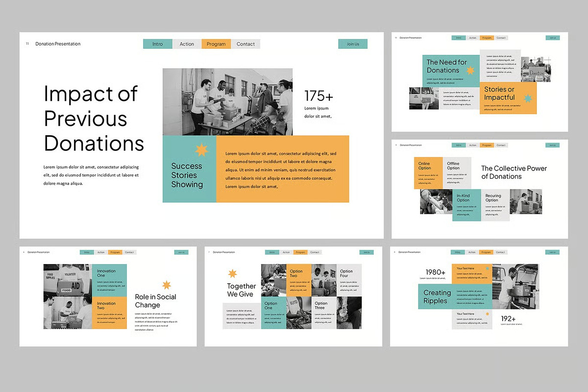Viewport: 588px width, 392px height.
Task: Click slide number 11
Action: tap(27, 44)
